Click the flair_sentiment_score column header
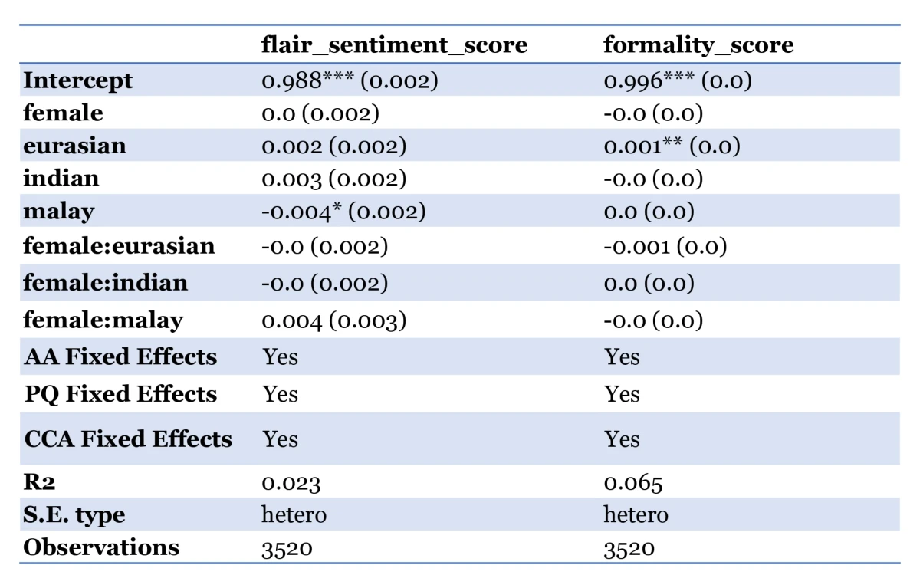This screenshot has width=920, height=588. pyautogui.click(x=394, y=45)
